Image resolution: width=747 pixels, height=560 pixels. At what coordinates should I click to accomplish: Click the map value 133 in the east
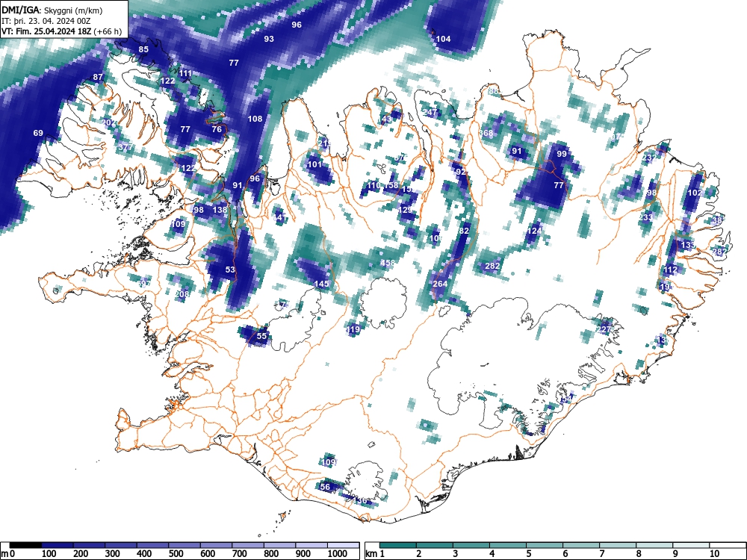687,245
